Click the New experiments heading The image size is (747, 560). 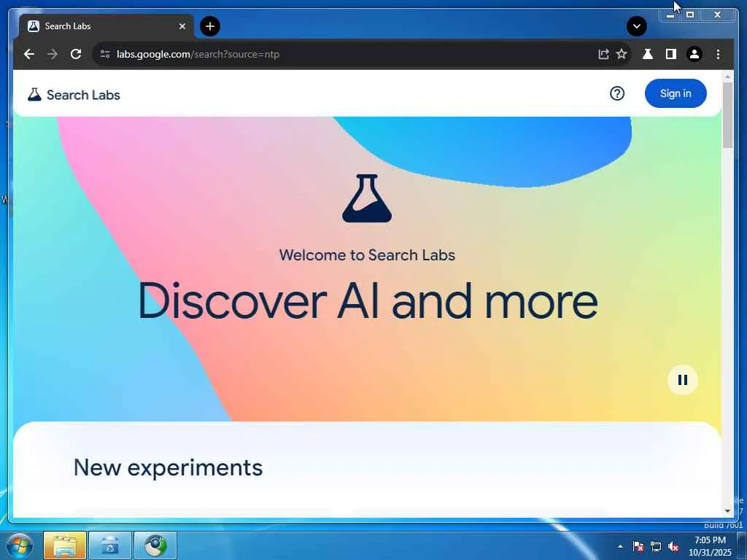tap(169, 467)
